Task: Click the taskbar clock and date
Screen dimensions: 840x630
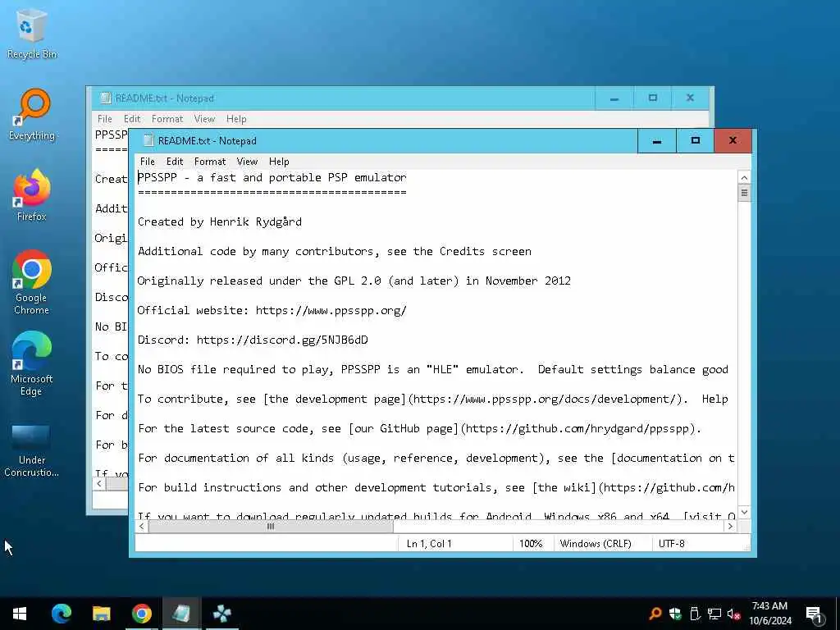Action: point(769,614)
